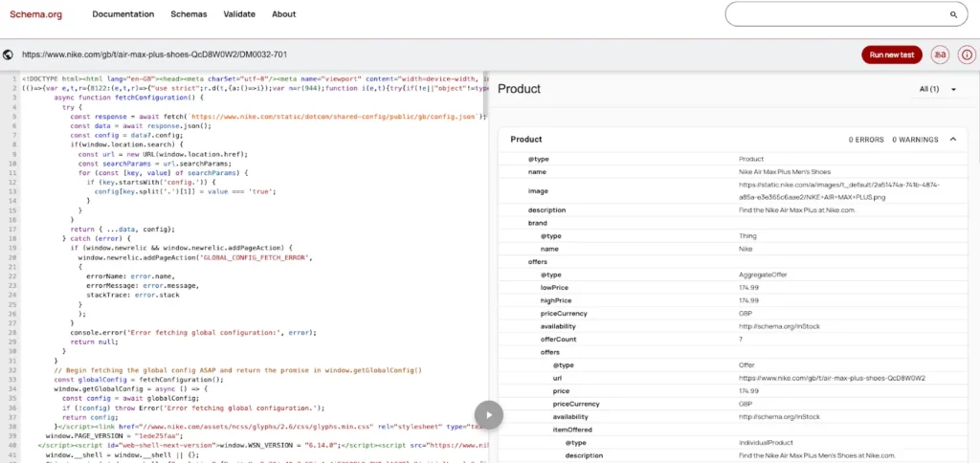Click code line 39 window.PAGE_VERSION
The width and height of the screenshot is (980, 463).
click(x=115, y=435)
